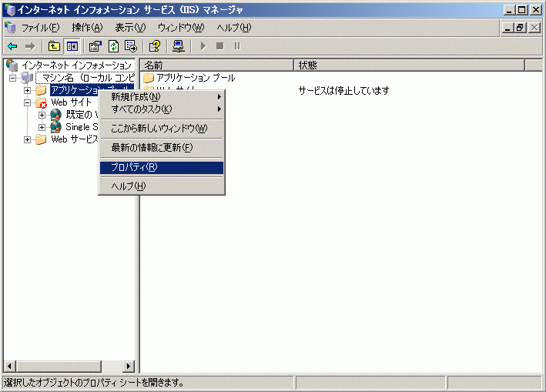Expand the 既定の Web site node
The height and width of the screenshot is (392, 546).
42,115
